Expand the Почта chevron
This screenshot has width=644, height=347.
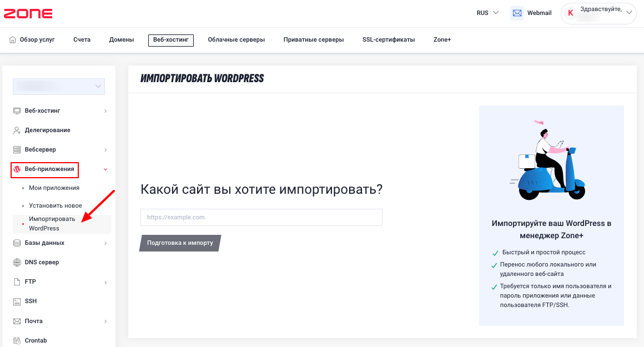pyautogui.click(x=105, y=321)
